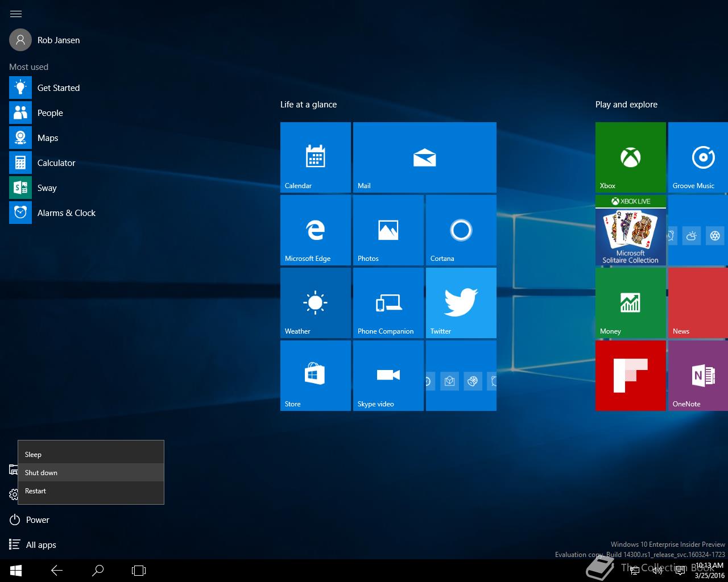Open Microsoft Solitaire Collection tile

pyautogui.click(x=631, y=230)
